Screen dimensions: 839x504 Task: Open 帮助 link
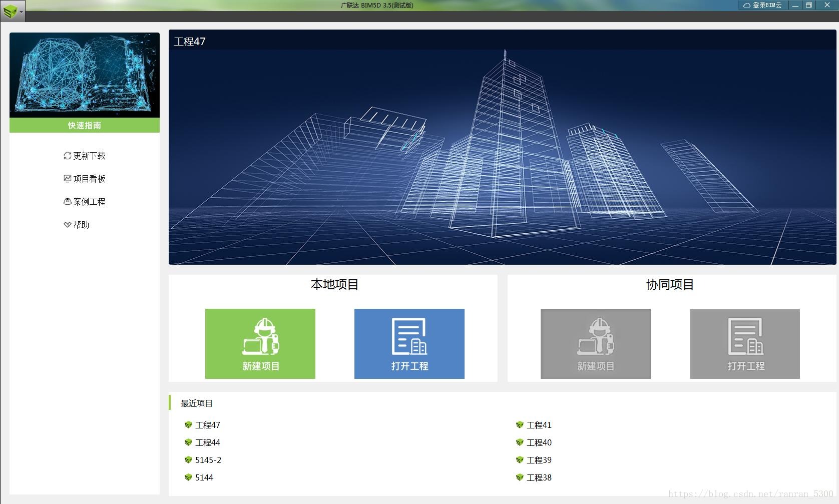[81, 225]
